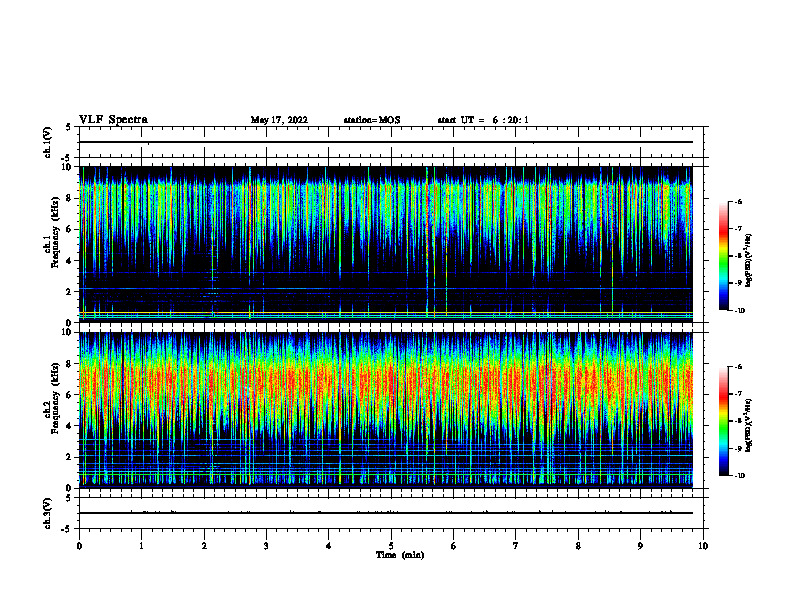Viewport: 792px width, 612px height.
Task: Click the ch.1 spectrogram color scale bar
Action: click(x=723, y=256)
